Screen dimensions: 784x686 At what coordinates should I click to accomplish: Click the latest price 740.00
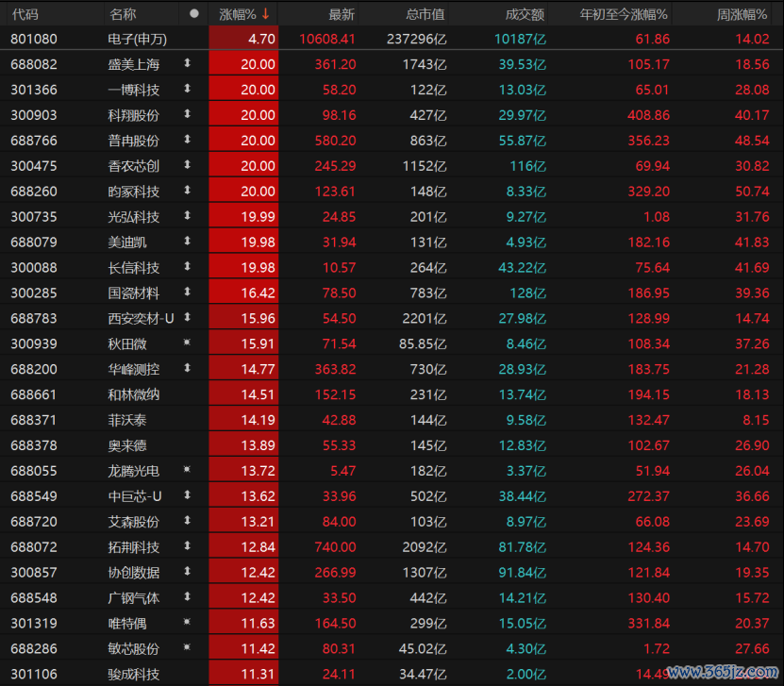pyautogui.click(x=335, y=547)
